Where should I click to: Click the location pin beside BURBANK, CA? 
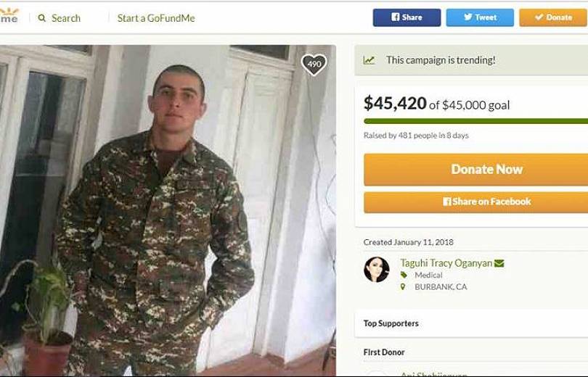tap(403, 287)
